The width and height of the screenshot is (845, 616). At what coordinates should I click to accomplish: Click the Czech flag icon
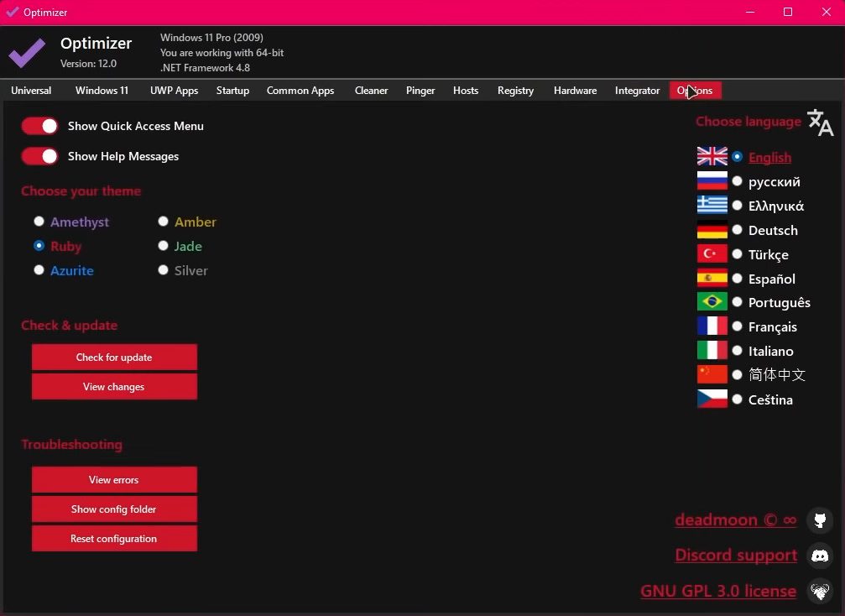tap(712, 399)
